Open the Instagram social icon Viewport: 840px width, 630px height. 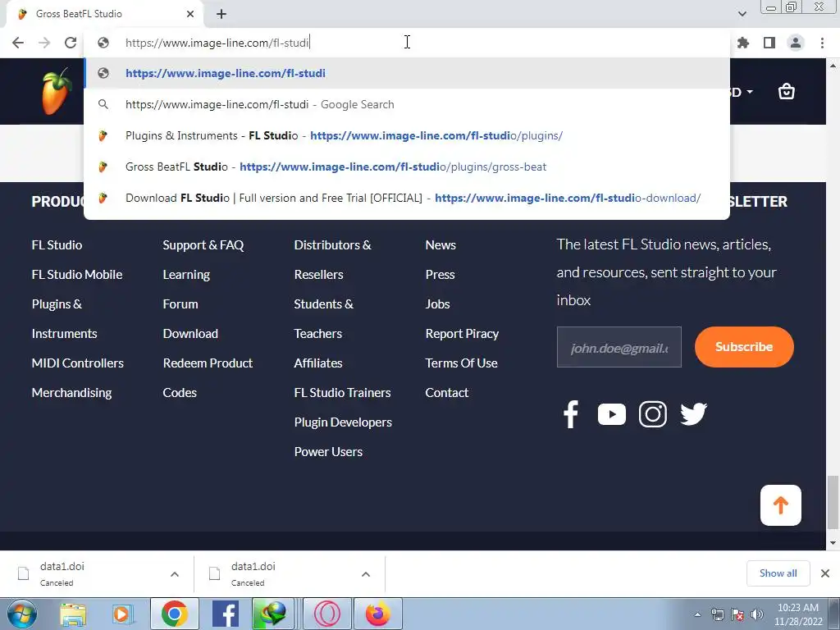pyautogui.click(x=652, y=414)
